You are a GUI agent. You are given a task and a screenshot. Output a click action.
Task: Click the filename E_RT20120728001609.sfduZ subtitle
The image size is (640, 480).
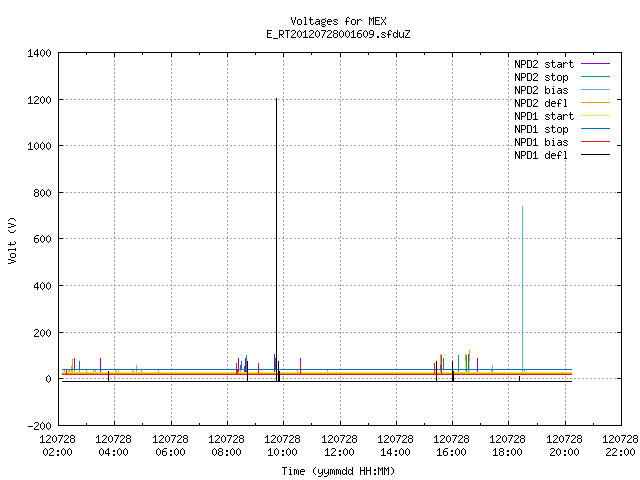point(338,34)
